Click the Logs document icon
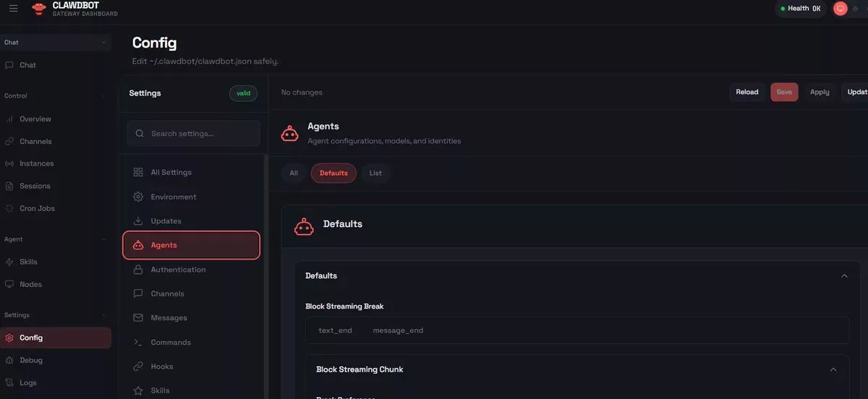This screenshot has height=399, width=868. [x=9, y=382]
